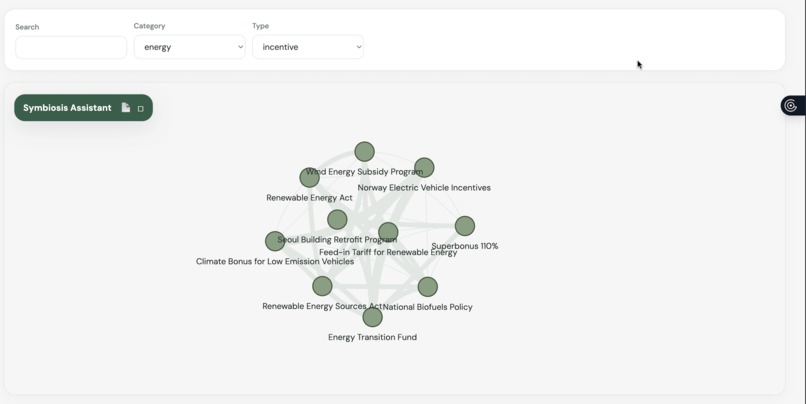
Task: Open the dark spiral widget on right edge
Action: click(x=792, y=106)
